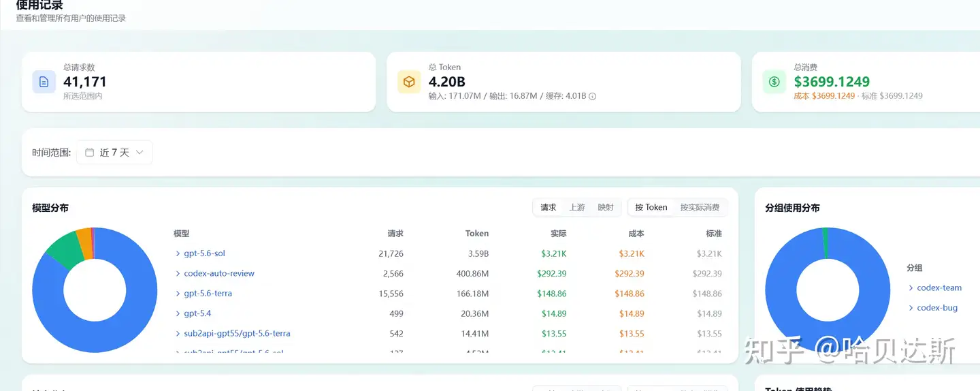980x391 pixels.
Task: Select the 按实际消费 view
Action: [x=700, y=208]
